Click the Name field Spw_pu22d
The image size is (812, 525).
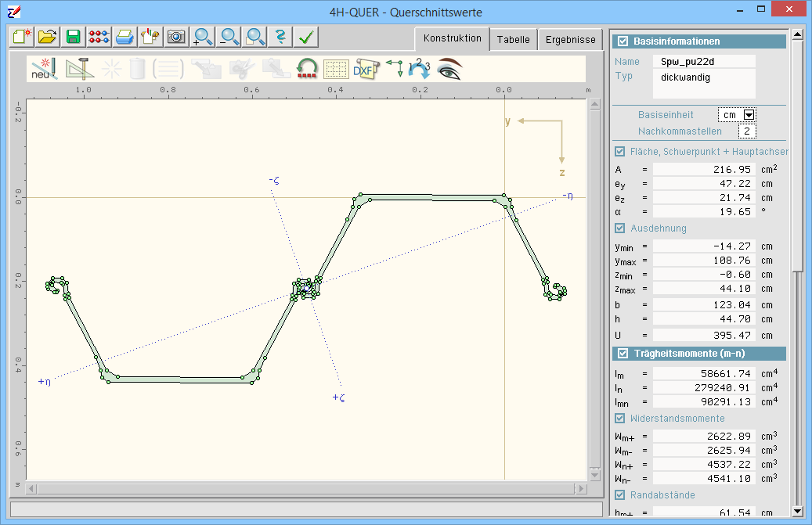[x=703, y=61]
